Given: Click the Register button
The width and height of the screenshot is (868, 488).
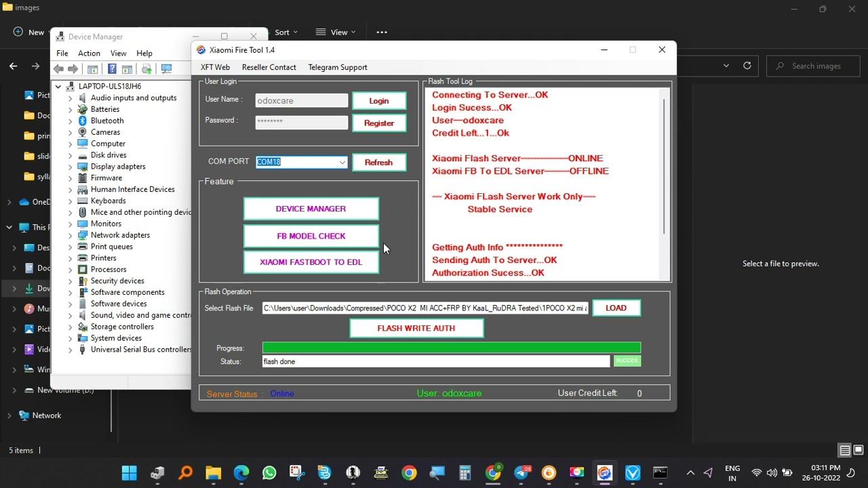Looking at the screenshot, I should [x=379, y=123].
